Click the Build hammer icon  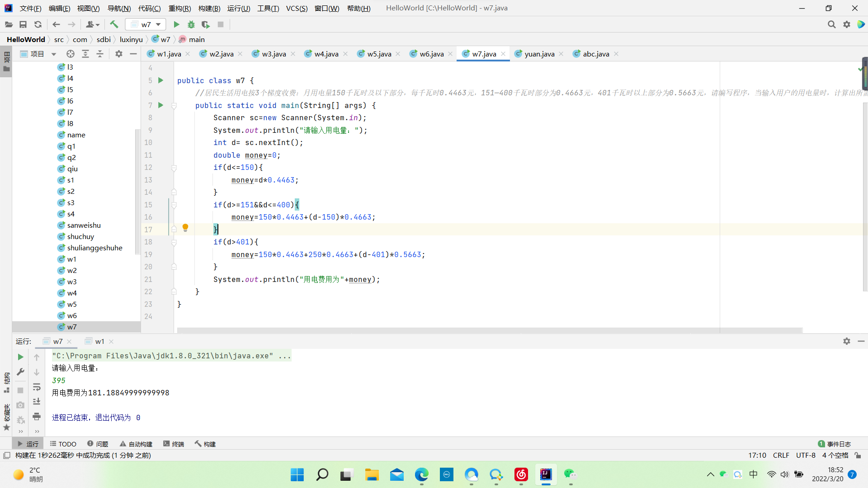coord(114,24)
